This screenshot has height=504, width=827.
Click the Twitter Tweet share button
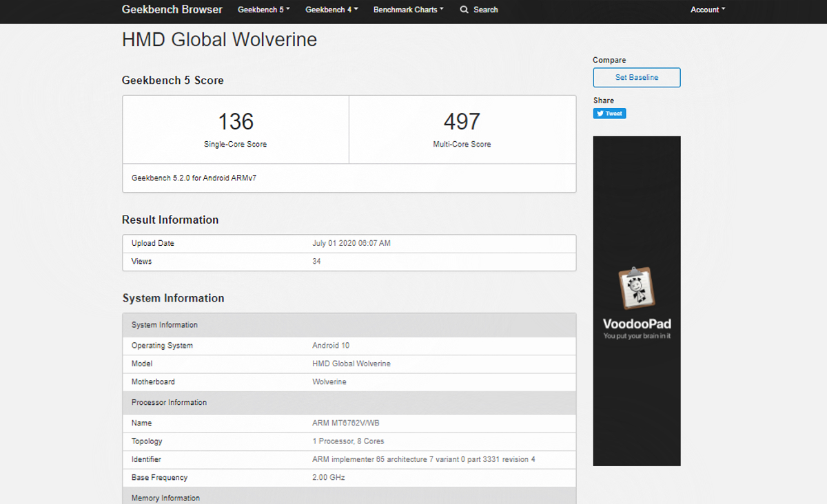click(x=609, y=114)
